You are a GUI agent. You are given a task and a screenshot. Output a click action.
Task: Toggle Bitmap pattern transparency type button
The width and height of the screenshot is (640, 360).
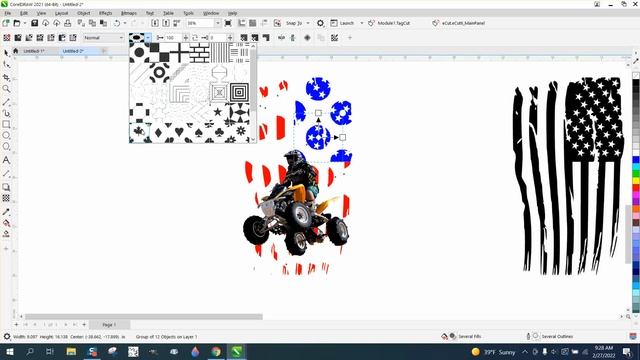point(51,38)
